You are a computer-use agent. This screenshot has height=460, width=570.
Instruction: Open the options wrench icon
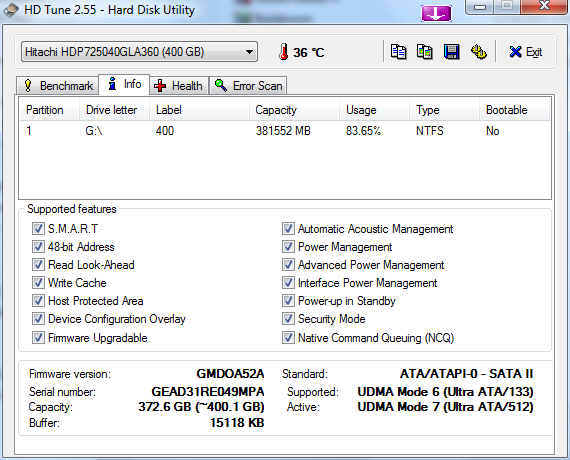(479, 52)
